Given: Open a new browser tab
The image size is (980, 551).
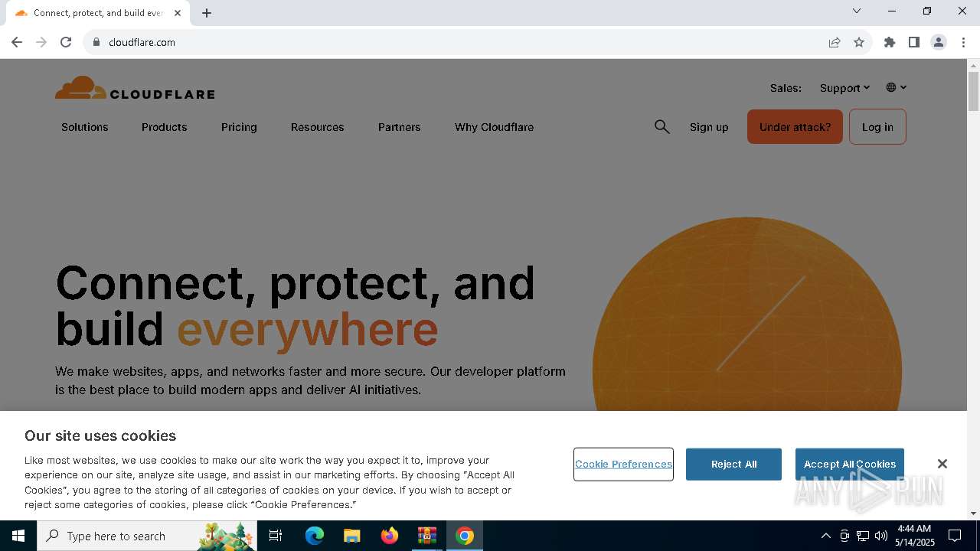Looking at the screenshot, I should 207,13.
